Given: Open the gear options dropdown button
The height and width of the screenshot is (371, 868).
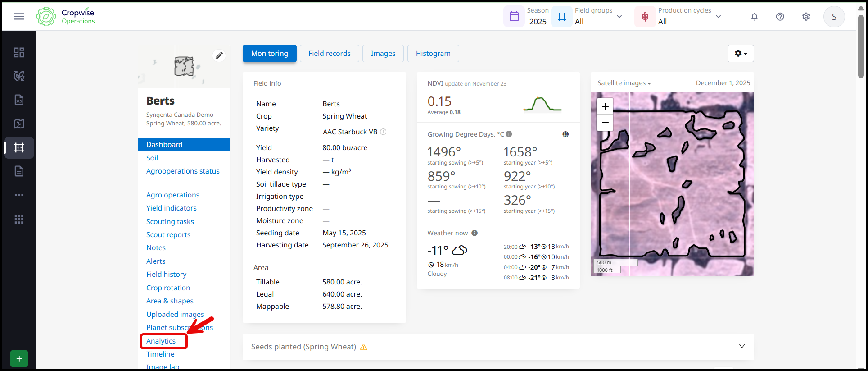Looking at the screenshot, I should [x=740, y=53].
